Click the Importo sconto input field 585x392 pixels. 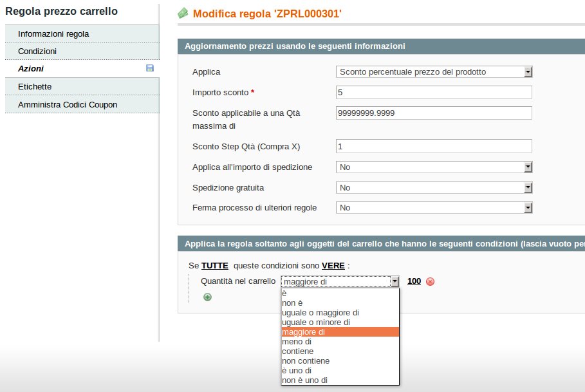click(x=434, y=92)
